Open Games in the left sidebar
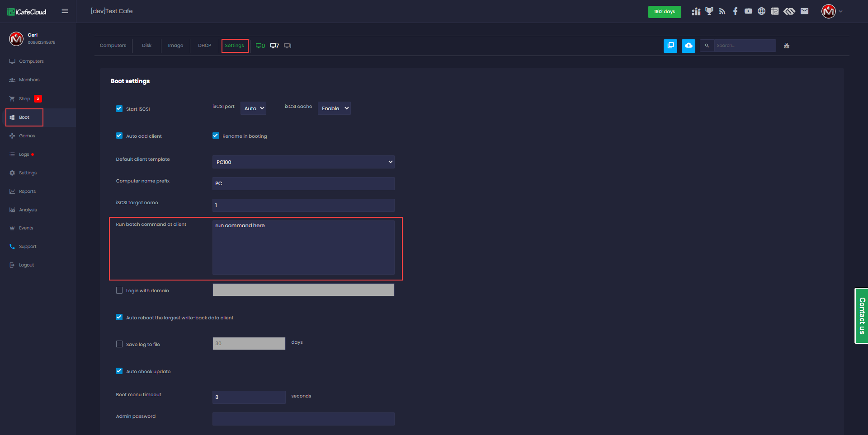The width and height of the screenshot is (868, 435). 27,136
